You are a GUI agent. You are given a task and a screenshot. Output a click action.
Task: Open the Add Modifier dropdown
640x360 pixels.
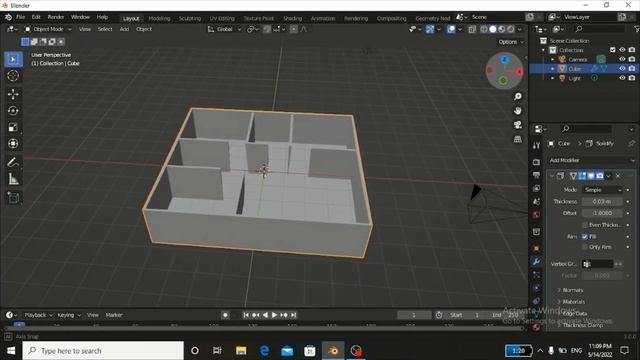point(591,160)
